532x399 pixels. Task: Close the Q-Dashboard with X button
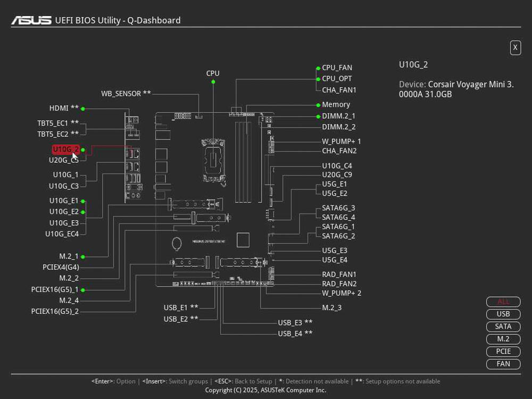coord(515,48)
